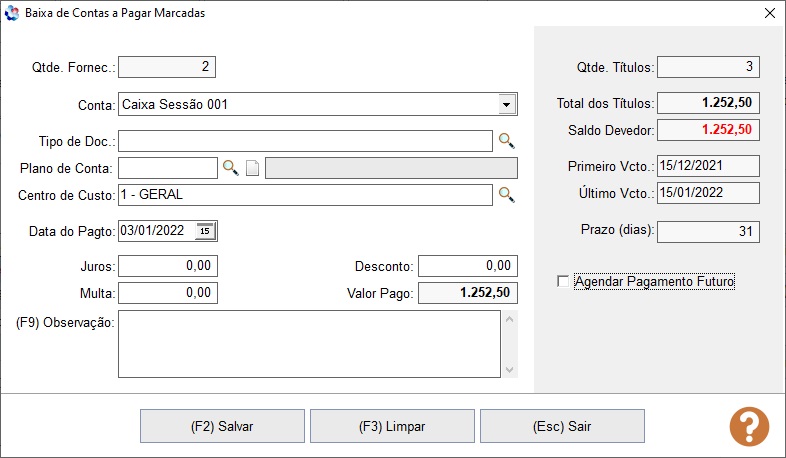Screen dimensions: 786x458
Task: Click the (Esc) Sair button
Action: 562,426
